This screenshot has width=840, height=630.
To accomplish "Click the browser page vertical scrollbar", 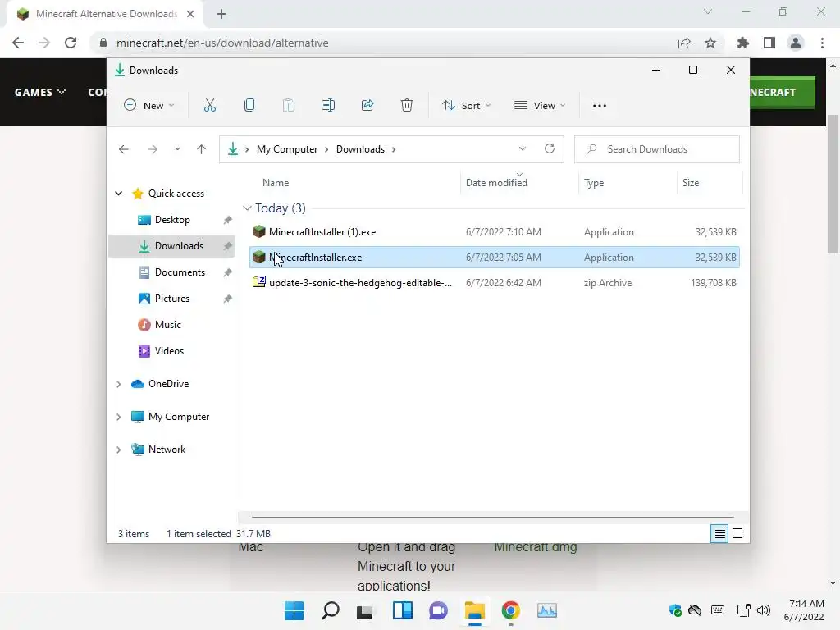I will point(833,184).
